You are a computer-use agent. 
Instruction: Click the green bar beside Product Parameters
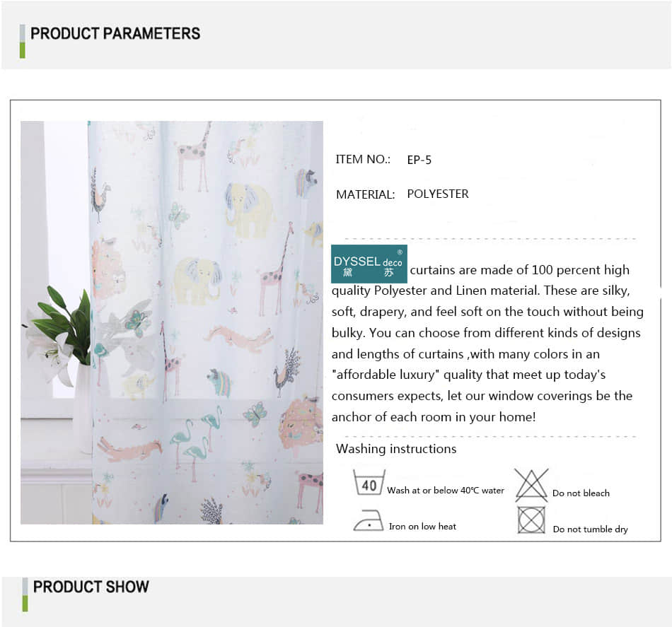[x=23, y=41]
